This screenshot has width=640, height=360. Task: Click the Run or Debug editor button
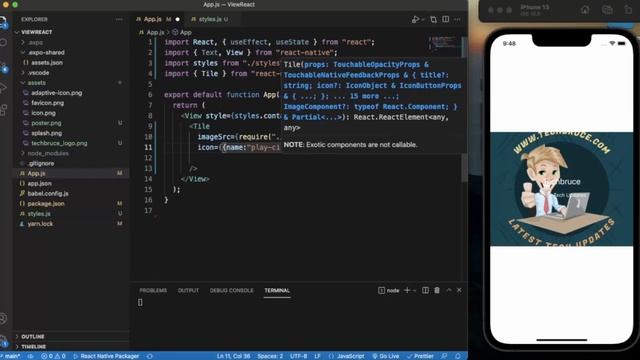tap(416, 19)
